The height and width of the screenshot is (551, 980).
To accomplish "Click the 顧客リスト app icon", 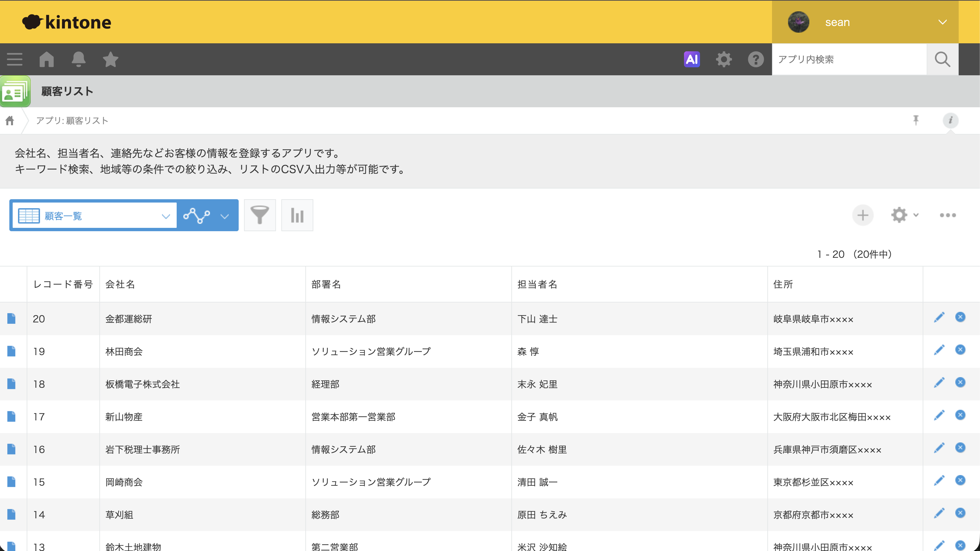I will (15, 91).
